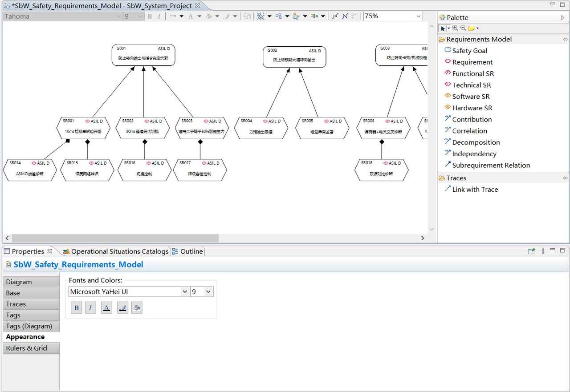Choose the Hardware SR palette tool
The height and width of the screenshot is (392, 570).
pos(468,108)
